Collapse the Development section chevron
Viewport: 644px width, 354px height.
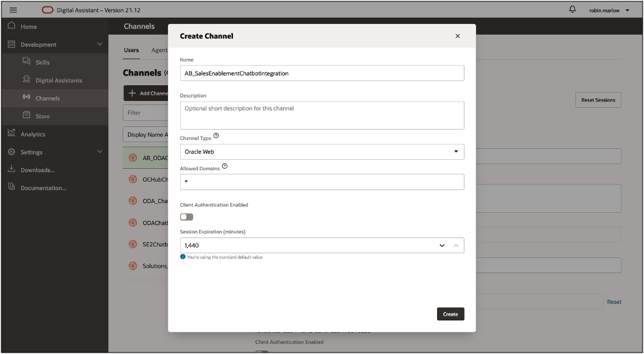100,44
